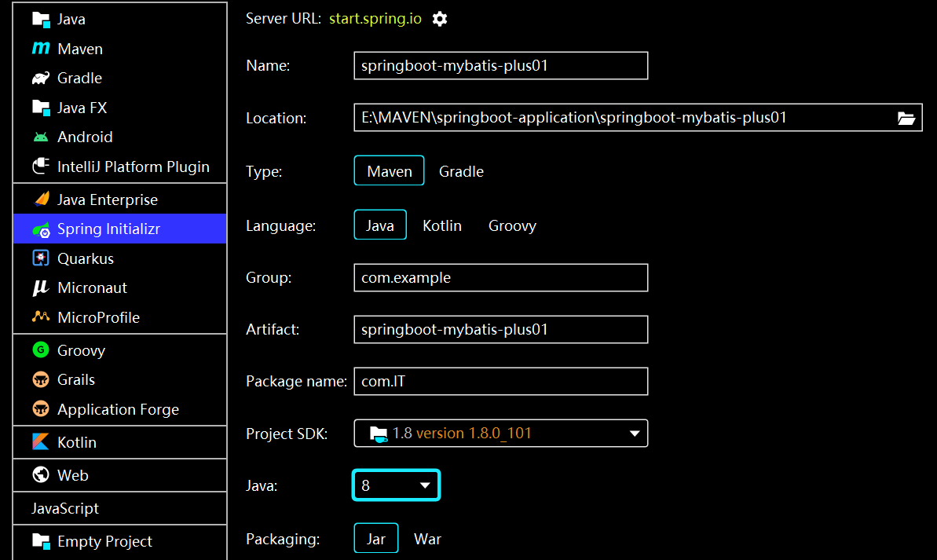Select Java Enterprise entry
Screen dimensions: 937x560
pos(119,199)
